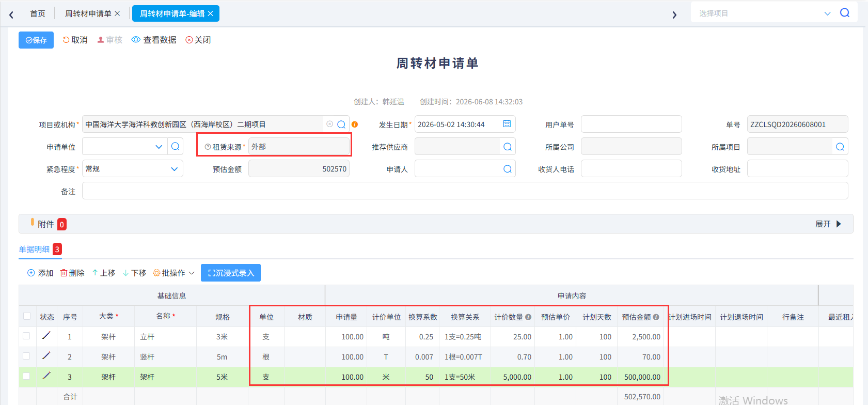Click the search icon next to 选择项目
868x405 pixels.
click(845, 13)
